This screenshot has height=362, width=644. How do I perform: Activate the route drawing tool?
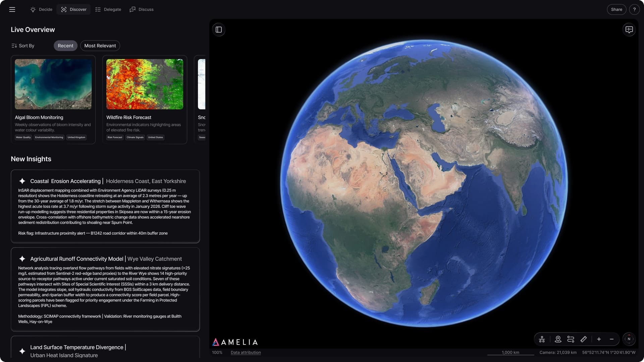[x=571, y=339]
